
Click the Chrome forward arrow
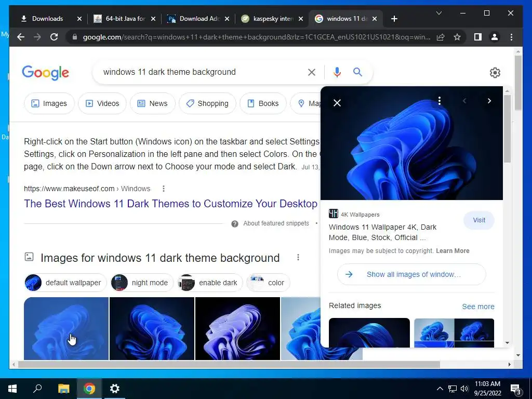coord(37,37)
